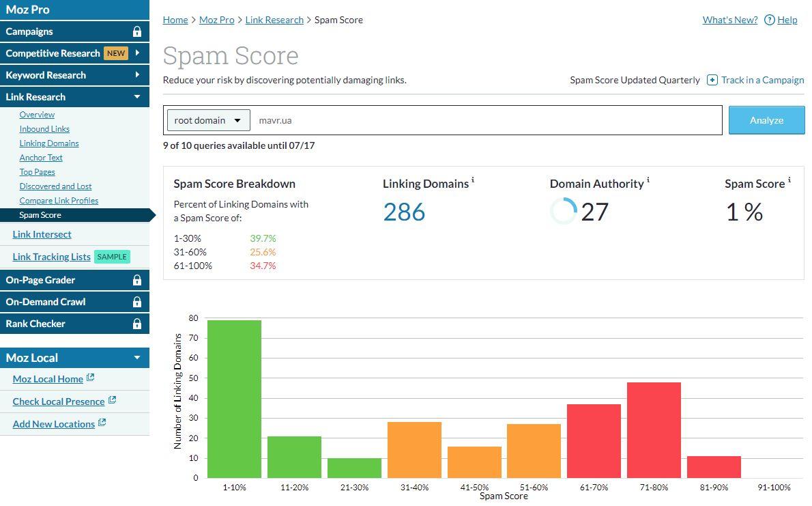
Task: Open the What's New? link
Action: (x=729, y=20)
